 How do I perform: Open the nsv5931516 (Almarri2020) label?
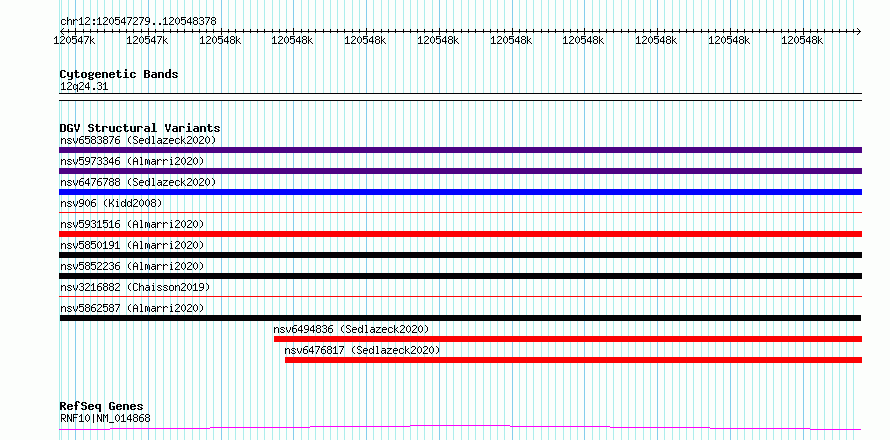click(132, 224)
